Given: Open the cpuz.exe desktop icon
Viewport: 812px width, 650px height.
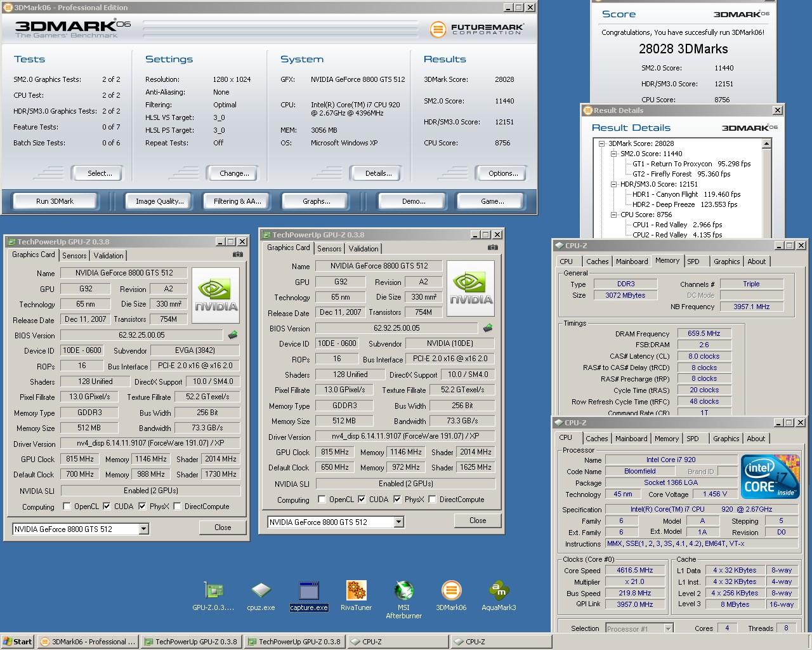Looking at the screenshot, I should pyautogui.click(x=261, y=596).
